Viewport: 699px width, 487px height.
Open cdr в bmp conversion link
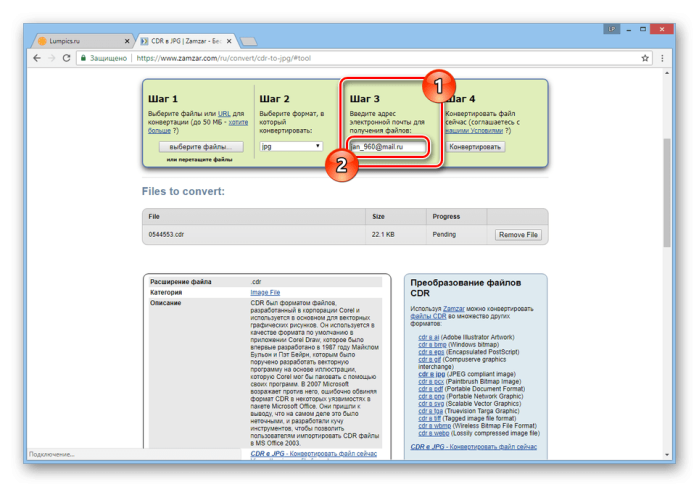[432, 344]
